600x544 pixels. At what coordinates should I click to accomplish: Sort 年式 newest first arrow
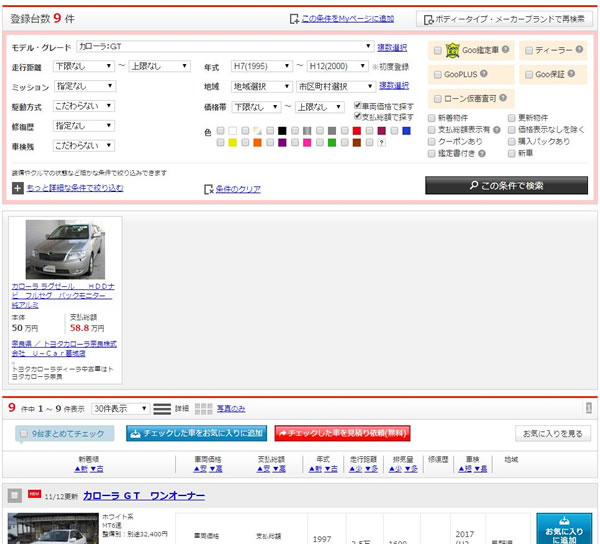[316, 469]
